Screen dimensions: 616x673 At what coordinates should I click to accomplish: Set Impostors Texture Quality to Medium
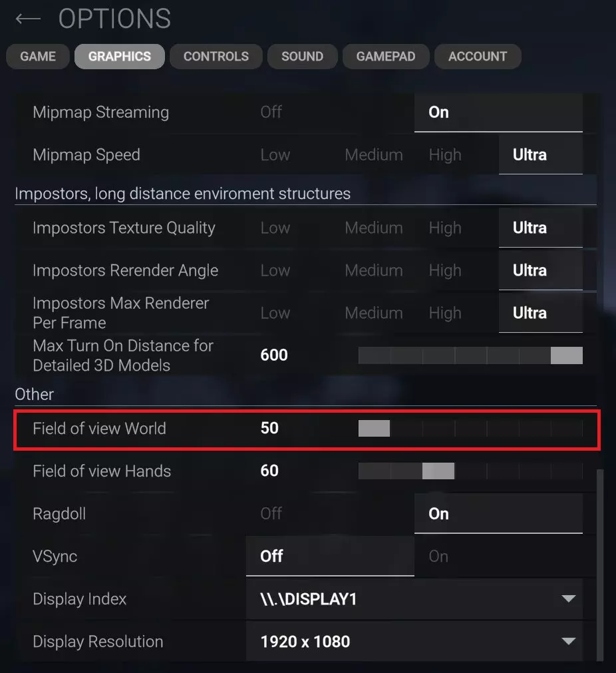[374, 228]
